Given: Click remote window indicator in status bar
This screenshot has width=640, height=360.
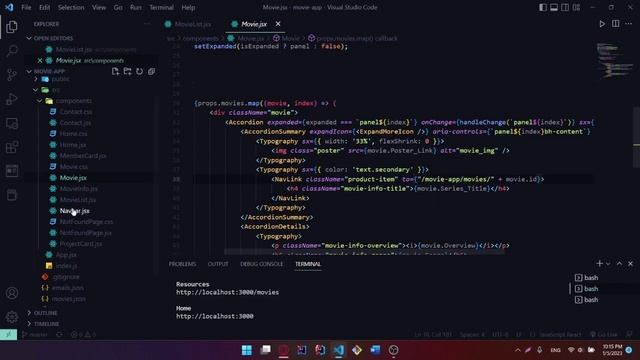Looking at the screenshot, I should [9, 335].
